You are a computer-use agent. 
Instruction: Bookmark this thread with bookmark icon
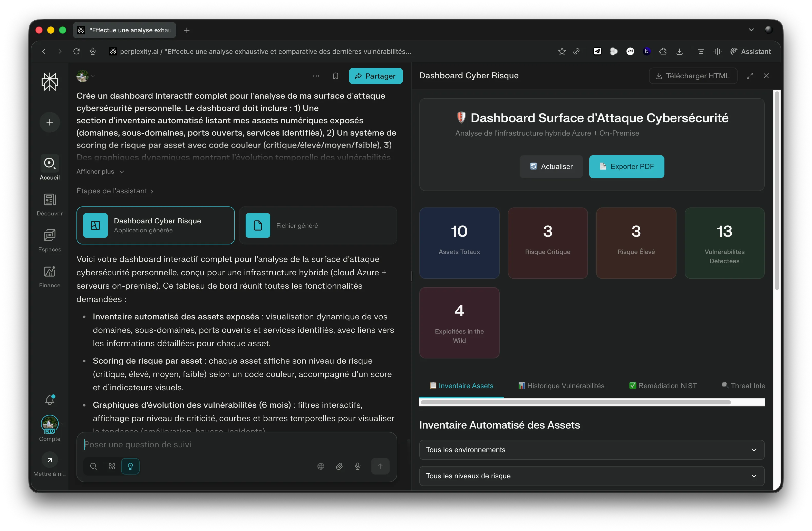[x=335, y=76]
